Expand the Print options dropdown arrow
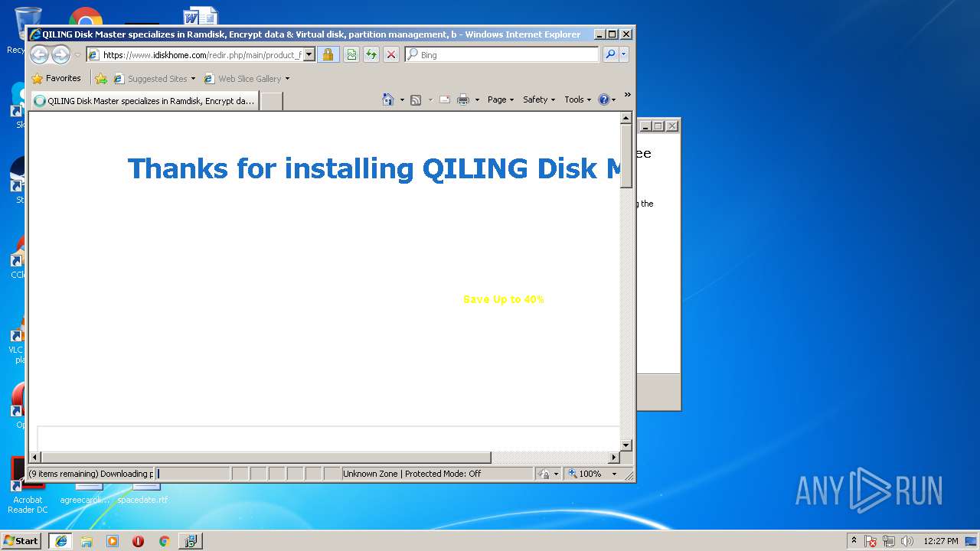The image size is (980, 551). (x=477, y=99)
